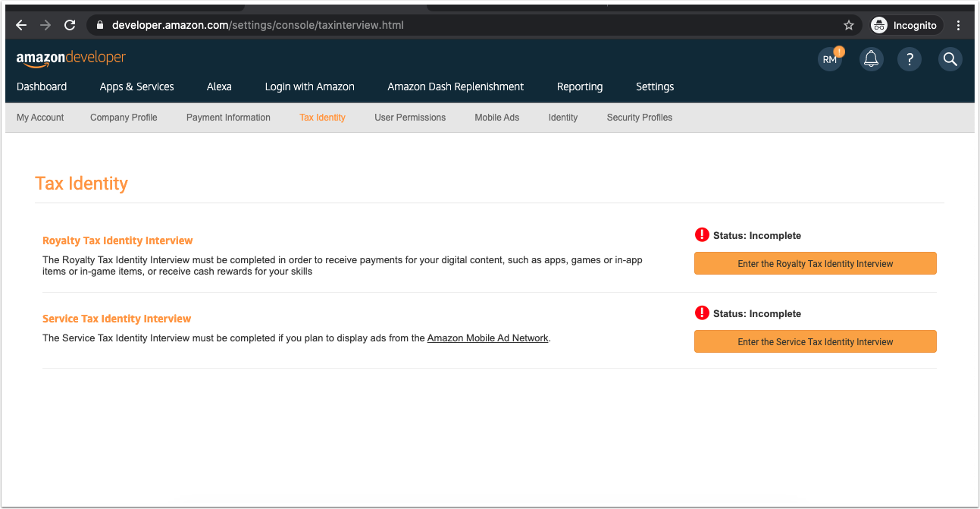
Task: Reload the page with the refresh icon
Action: (70, 25)
